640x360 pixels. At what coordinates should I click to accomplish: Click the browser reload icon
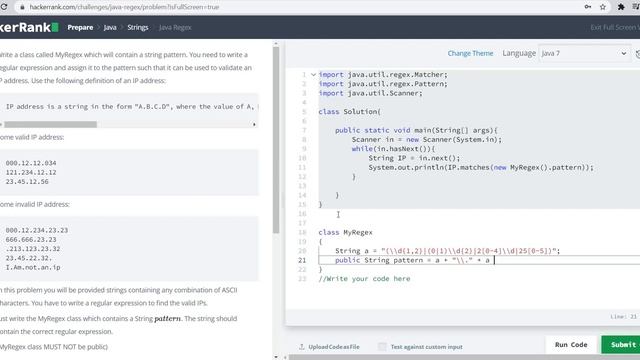pyautogui.click(x=4, y=7)
